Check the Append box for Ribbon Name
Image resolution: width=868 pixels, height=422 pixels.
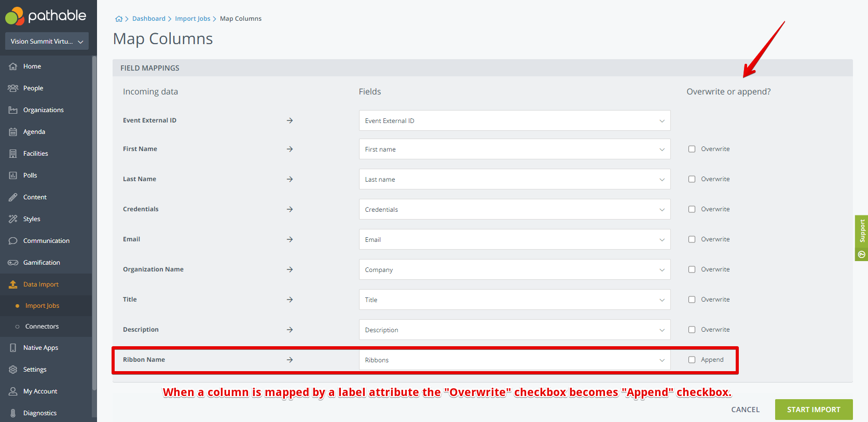click(692, 360)
